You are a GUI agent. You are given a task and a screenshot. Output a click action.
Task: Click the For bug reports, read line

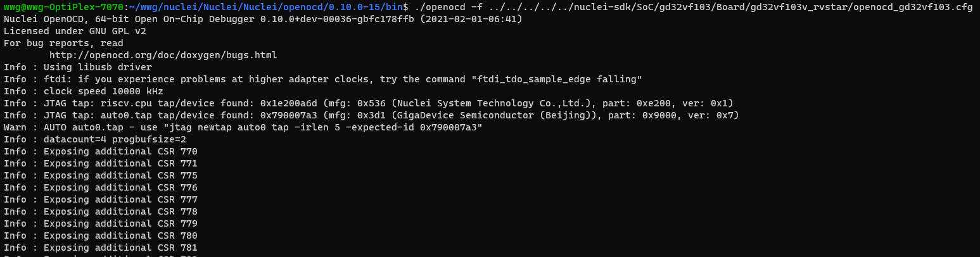[x=63, y=43]
